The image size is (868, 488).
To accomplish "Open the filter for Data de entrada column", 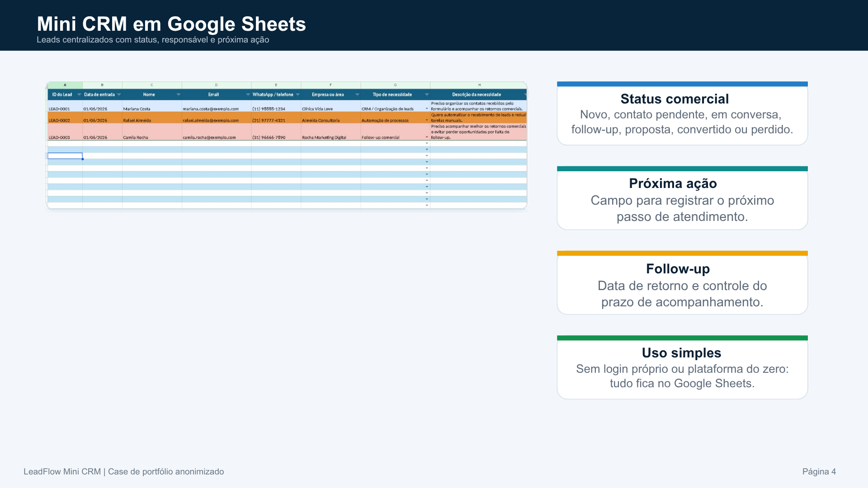I will (x=119, y=95).
